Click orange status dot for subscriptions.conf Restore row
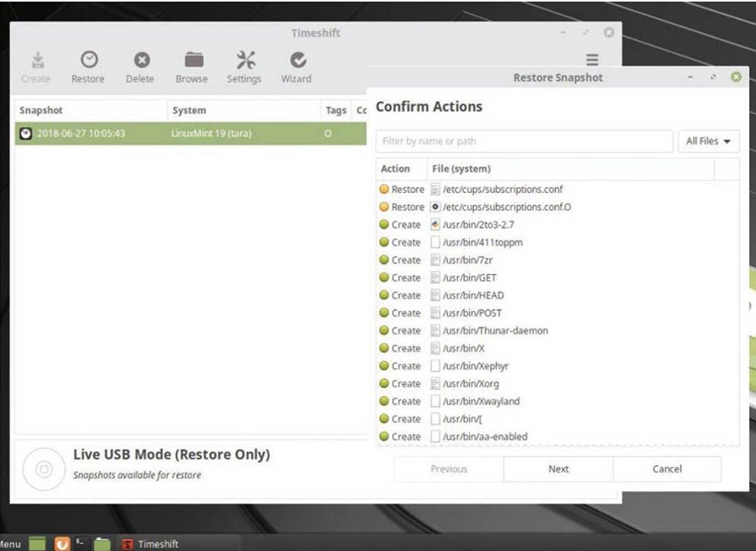Screen dimensions: 756x551 [x=385, y=189]
